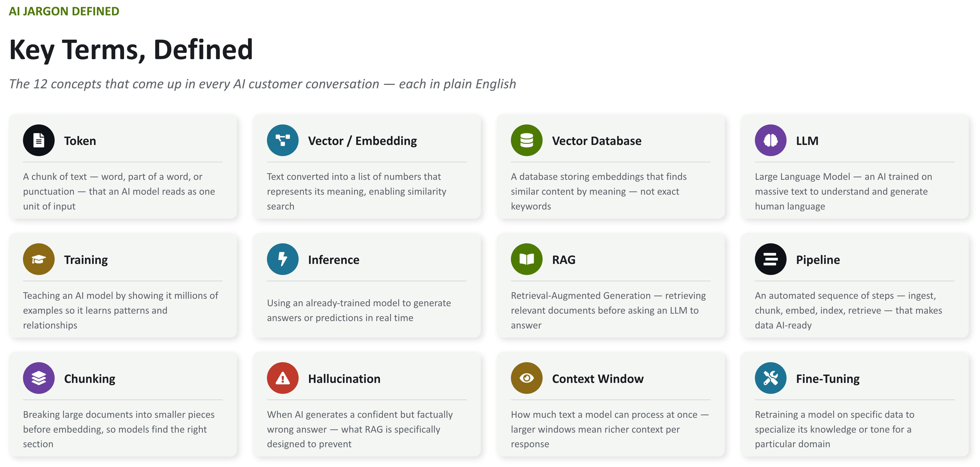This screenshot has width=980, height=467.
Task: Click the Hallucination card title
Action: (344, 379)
